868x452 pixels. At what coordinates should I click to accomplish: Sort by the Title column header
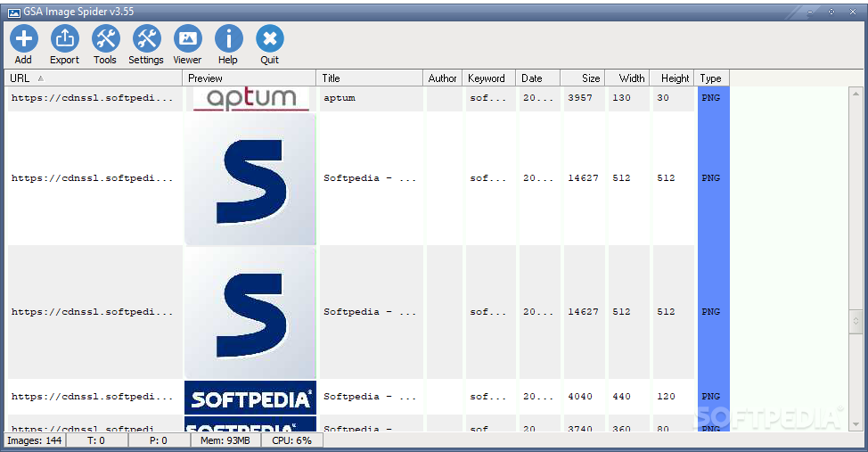coord(369,78)
